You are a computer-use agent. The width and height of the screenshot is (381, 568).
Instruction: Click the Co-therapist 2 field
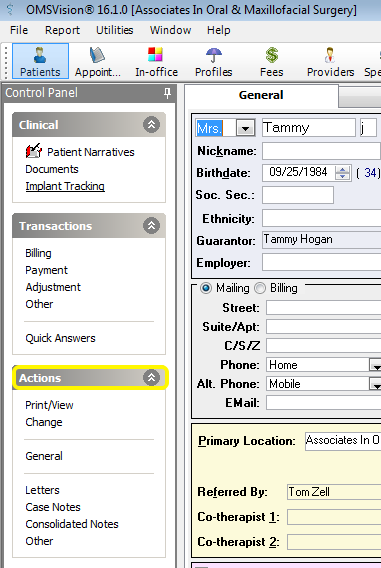(x=334, y=542)
